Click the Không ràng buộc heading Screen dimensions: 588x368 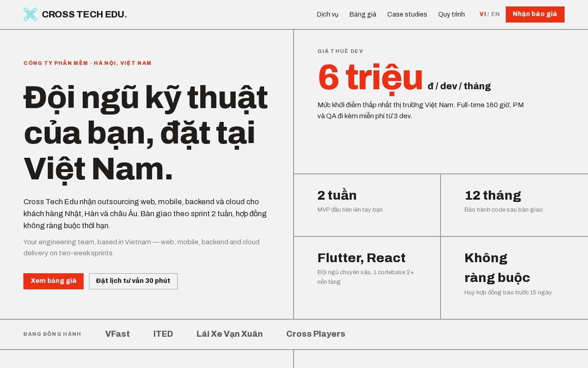[x=497, y=268]
